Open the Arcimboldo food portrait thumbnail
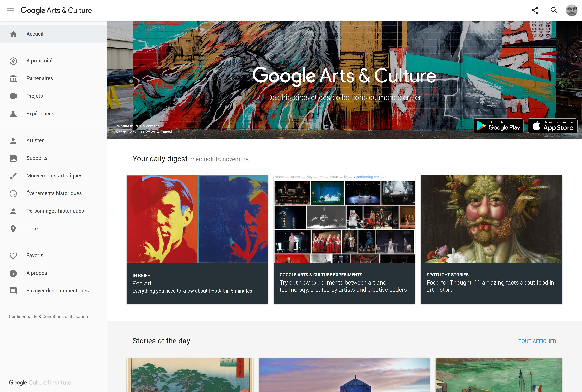Screen dimensions: 582x392 [x=491, y=219]
